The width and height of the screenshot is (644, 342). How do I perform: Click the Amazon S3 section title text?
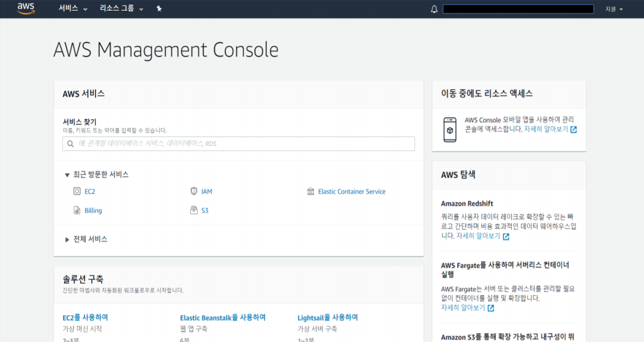(508, 337)
